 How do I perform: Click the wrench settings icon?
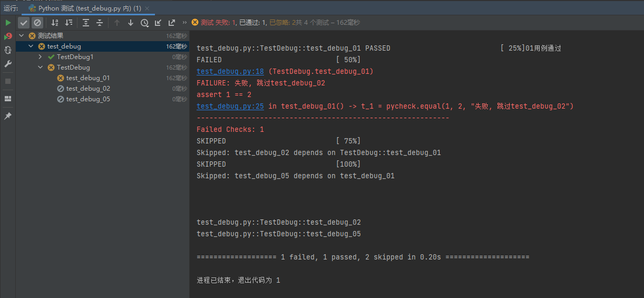8,64
